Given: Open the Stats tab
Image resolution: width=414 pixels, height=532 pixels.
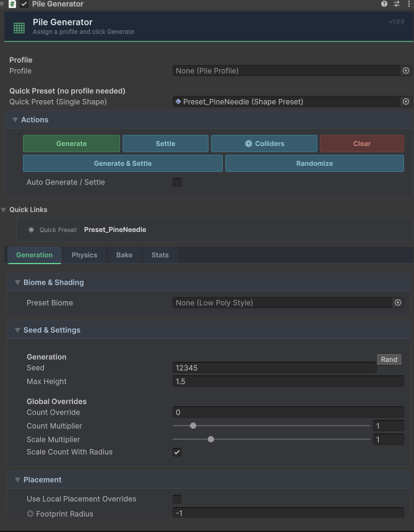Looking at the screenshot, I should (160, 255).
